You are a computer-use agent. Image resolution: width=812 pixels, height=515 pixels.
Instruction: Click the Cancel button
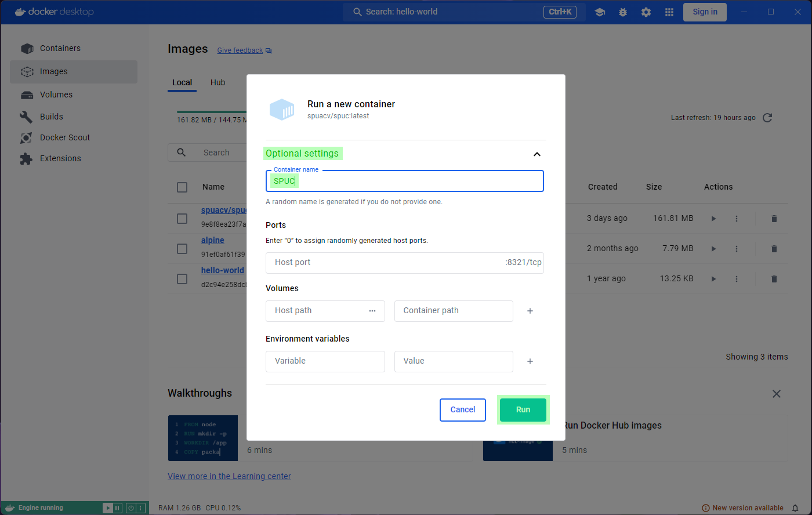463,410
